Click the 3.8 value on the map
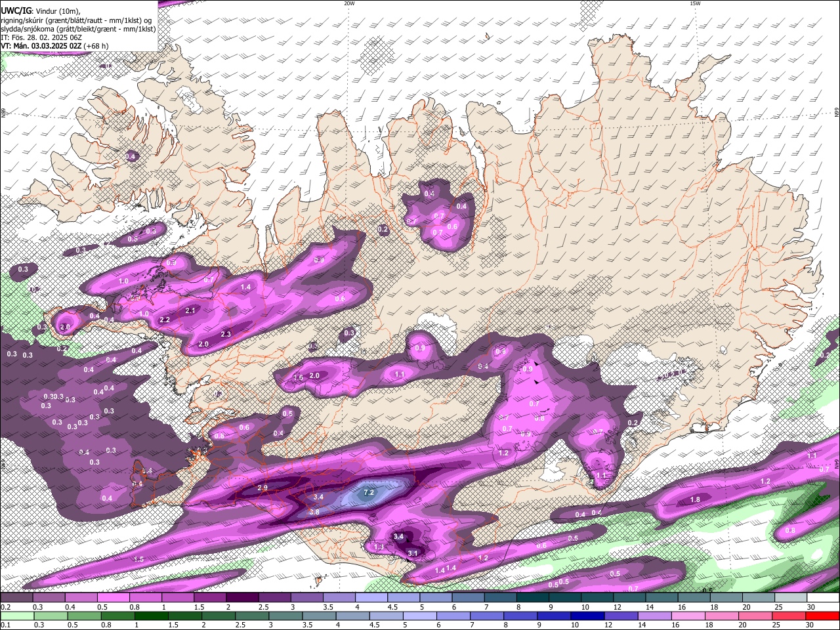The height and width of the screenshot is (630, 840). [314, 512]
